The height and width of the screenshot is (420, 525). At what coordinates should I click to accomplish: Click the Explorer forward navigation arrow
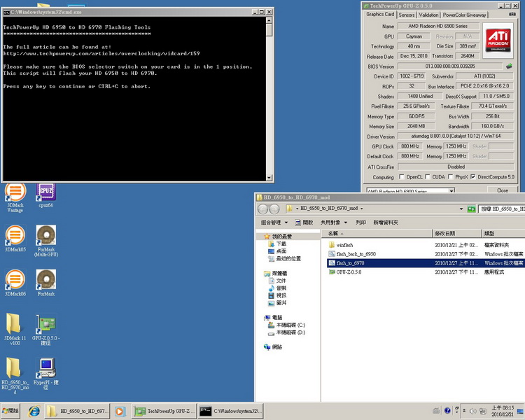[x=274, y=209]
